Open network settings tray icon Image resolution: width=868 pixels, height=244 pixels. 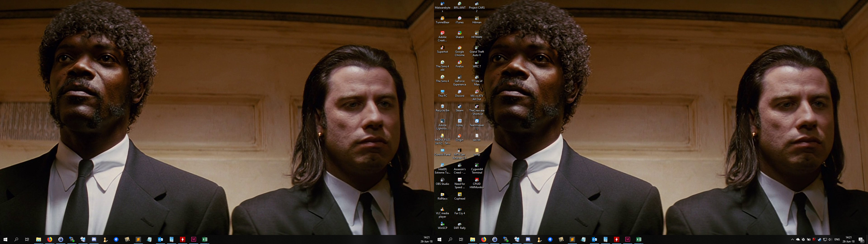(825, 240)
